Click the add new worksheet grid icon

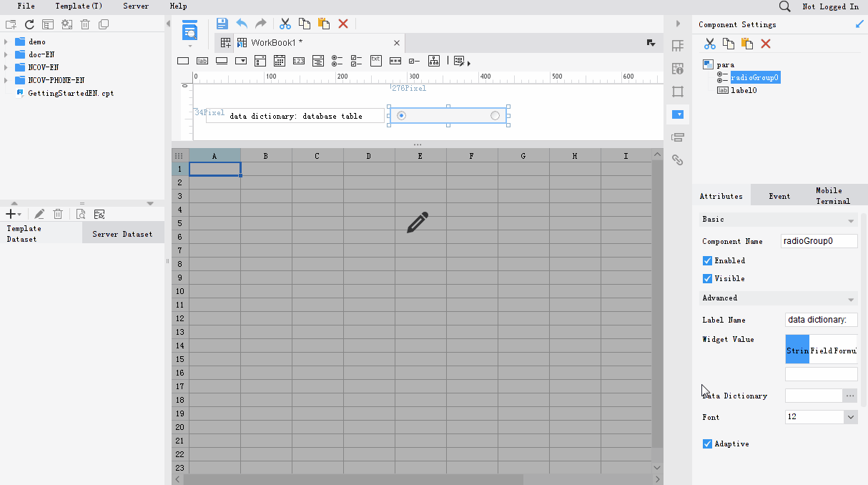coord(226,43)
